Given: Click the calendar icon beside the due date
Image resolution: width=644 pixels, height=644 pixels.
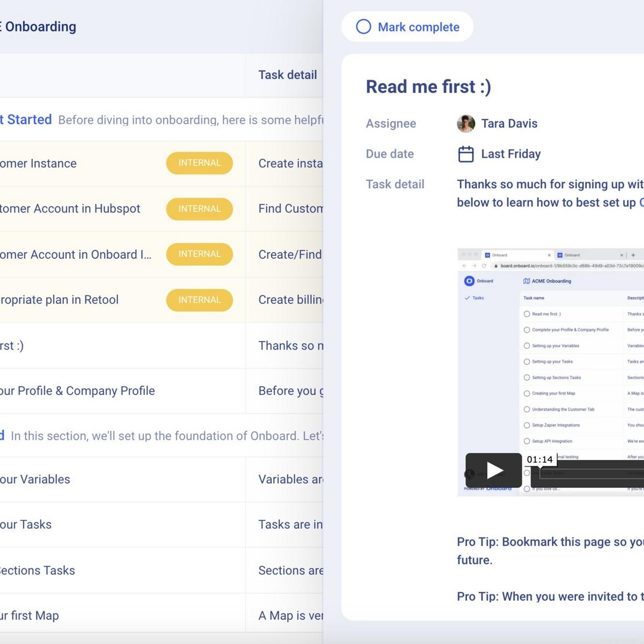Looking at the screenshot, I should click(466, 154).
